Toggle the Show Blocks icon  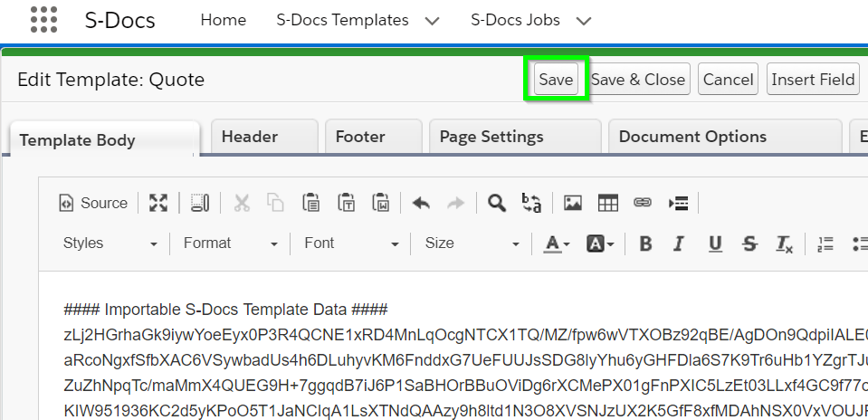(x=200, y=203)
